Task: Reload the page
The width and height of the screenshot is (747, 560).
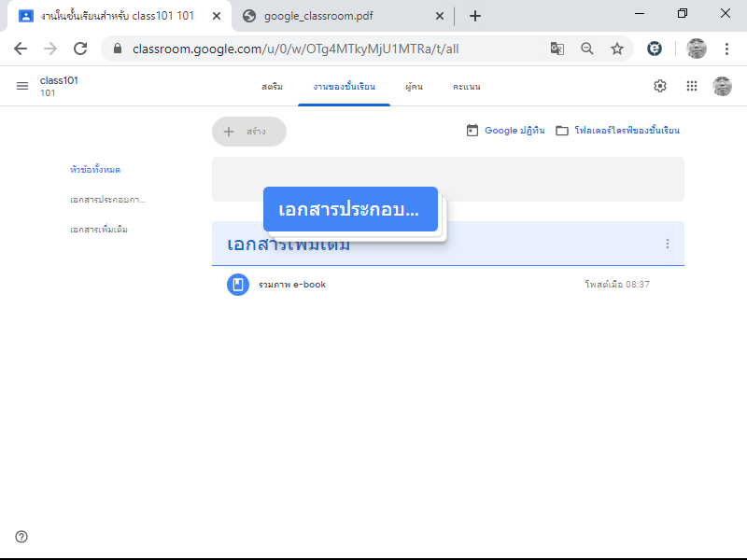Action: pyautogui.click(x=80, y=49)
